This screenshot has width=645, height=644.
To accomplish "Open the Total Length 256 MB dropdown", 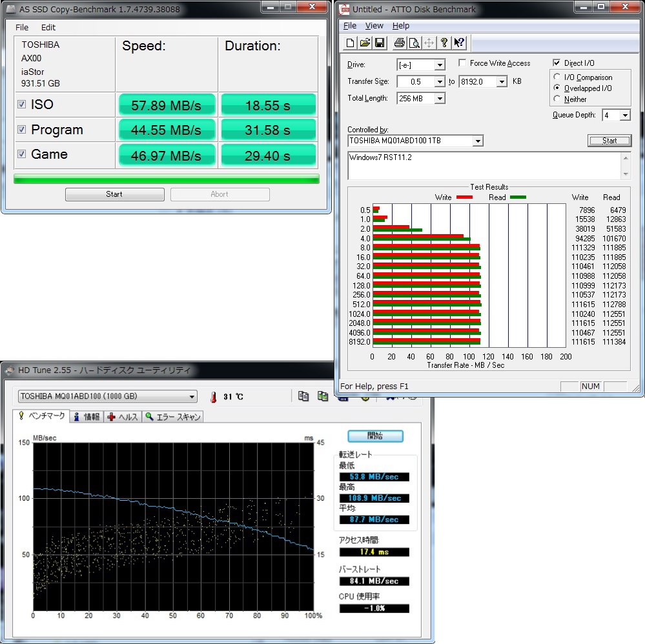I will [439, 99].
